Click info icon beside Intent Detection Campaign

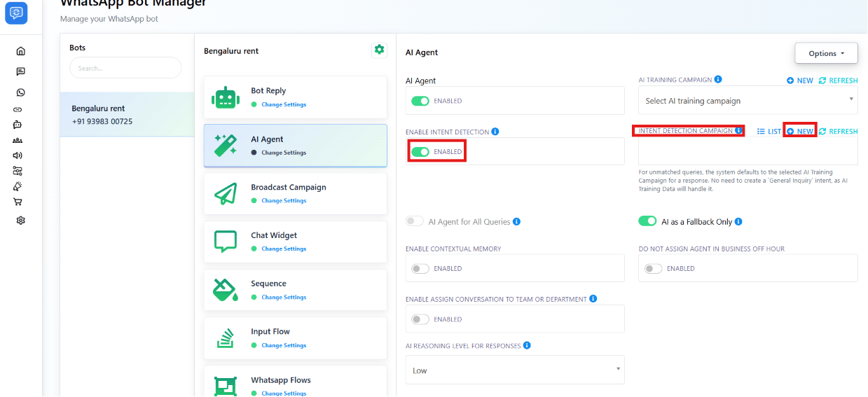738,131
